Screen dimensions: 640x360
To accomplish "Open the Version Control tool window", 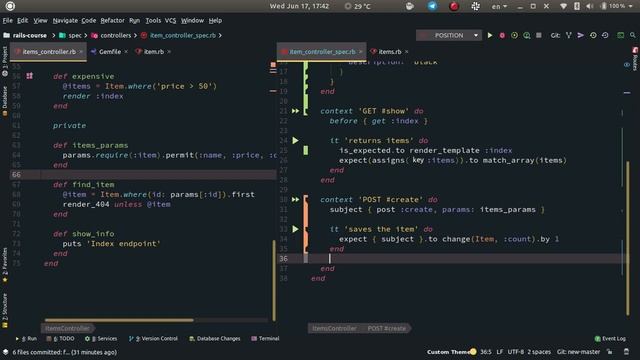I will [153, 338].
